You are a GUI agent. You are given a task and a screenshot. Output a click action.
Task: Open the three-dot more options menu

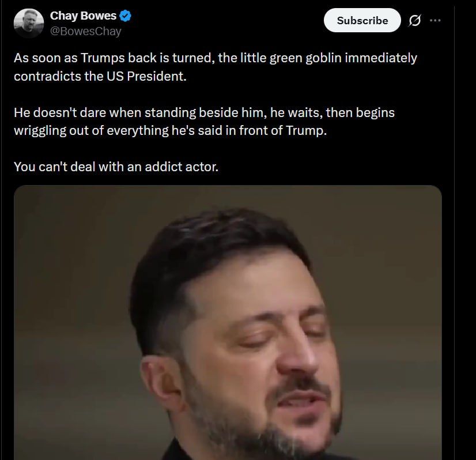435,20
